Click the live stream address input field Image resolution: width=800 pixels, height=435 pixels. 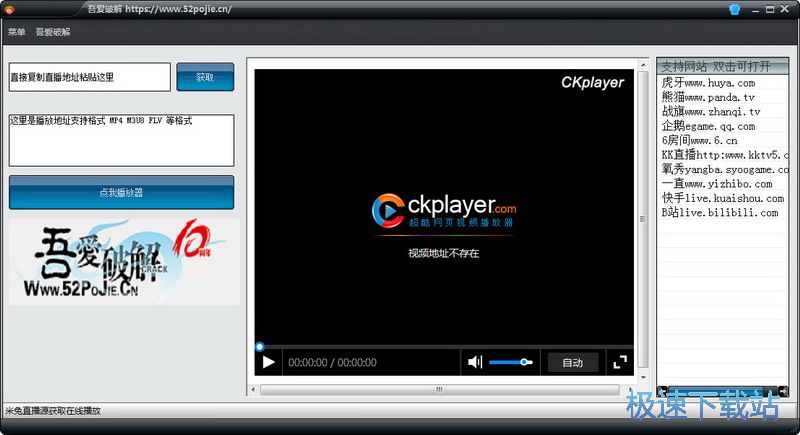90,77
